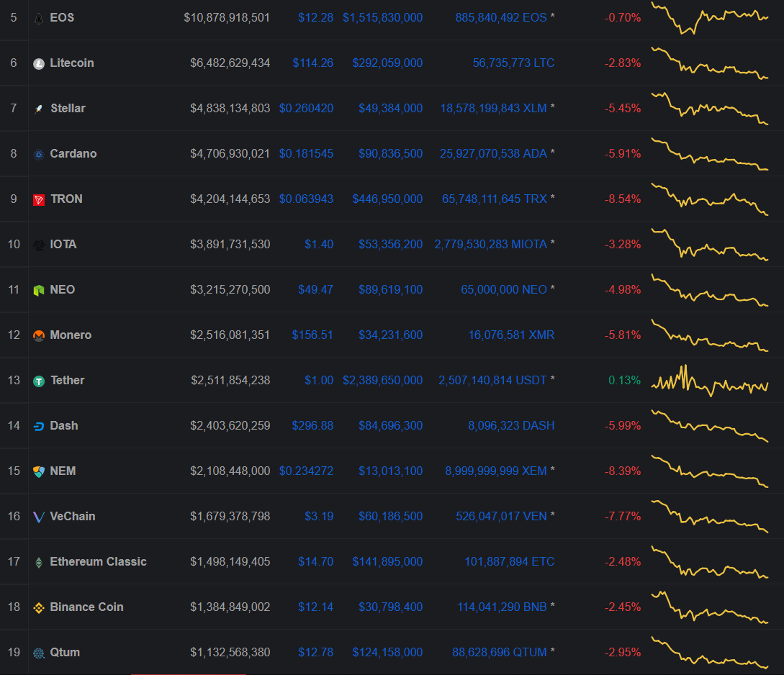
Task: Open the IOTA name link
Action: click(63, 245)
